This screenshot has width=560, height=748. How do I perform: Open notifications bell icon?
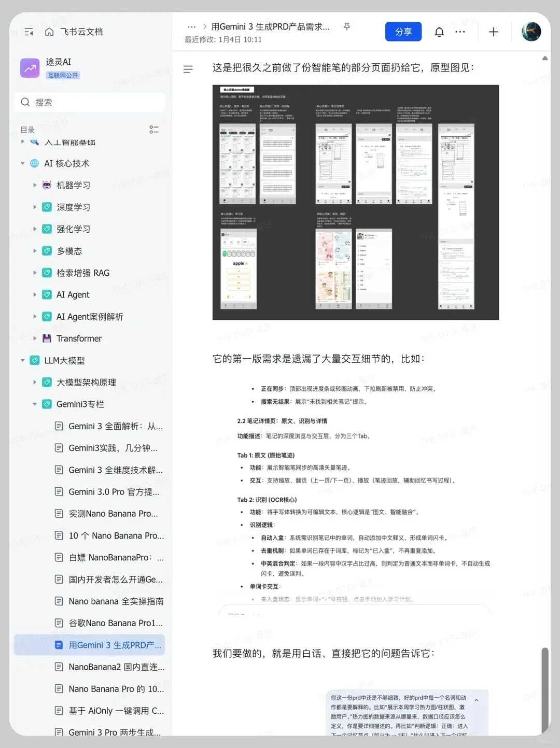439,32
